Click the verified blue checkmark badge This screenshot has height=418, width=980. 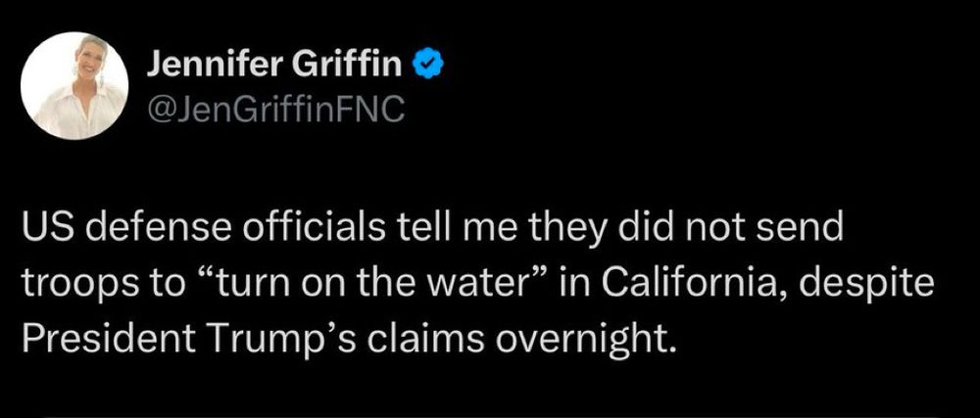425,67
